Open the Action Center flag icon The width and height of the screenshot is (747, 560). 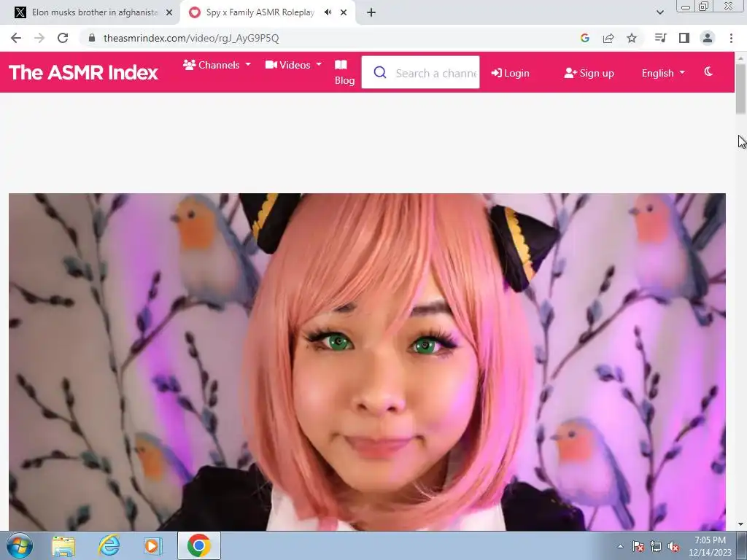click(638, 546)
